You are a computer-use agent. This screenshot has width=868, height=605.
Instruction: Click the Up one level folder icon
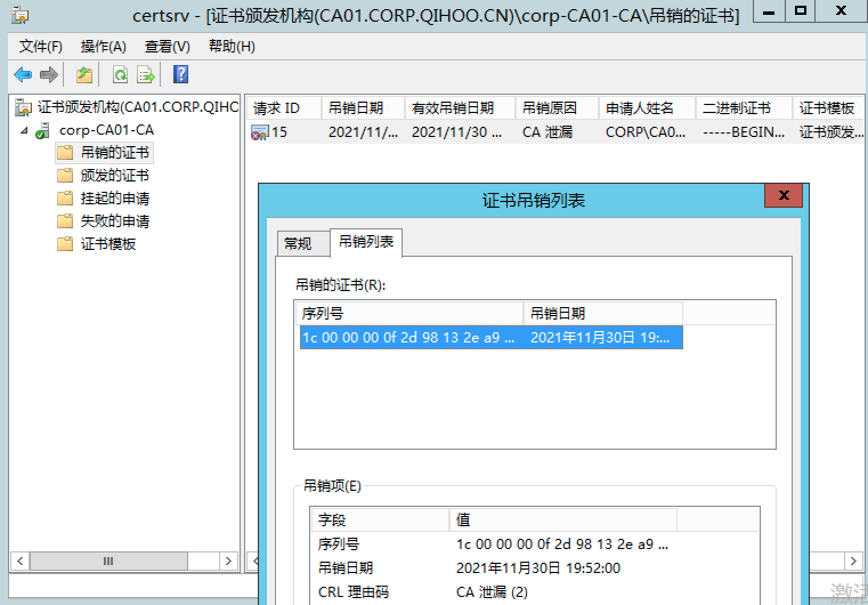(x=84, y=75)
